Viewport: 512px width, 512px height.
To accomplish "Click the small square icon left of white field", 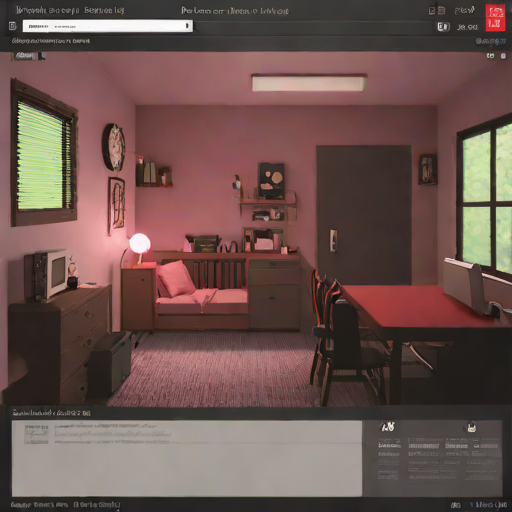I will 12,26.
